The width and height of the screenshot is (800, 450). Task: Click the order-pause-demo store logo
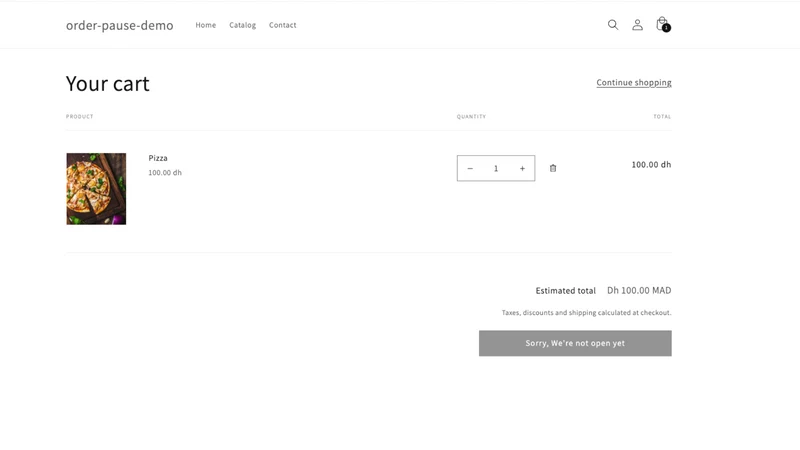(x=119, y=25)
